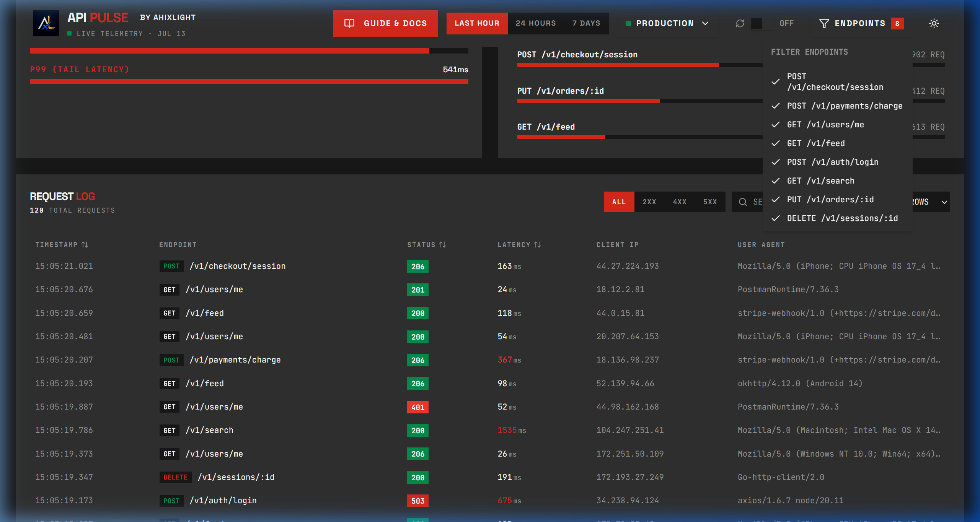Click PUT /v1/orders/:id traffic bar
This screenshot has width=980, height=522.
click(x=640, y=101)
